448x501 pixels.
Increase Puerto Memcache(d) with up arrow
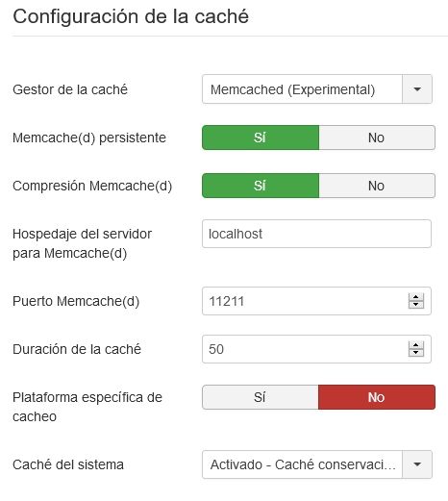pos(416,297)
